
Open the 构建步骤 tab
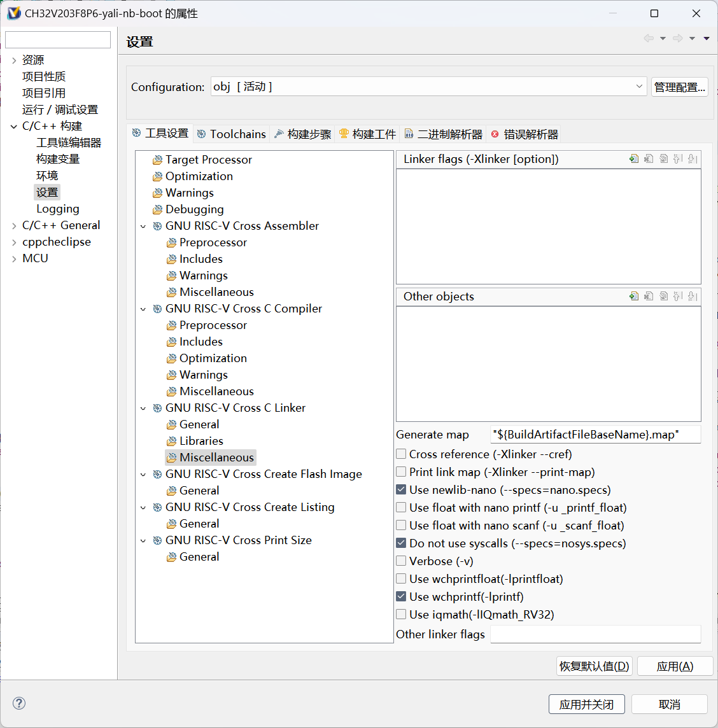(x=303, y=134)
